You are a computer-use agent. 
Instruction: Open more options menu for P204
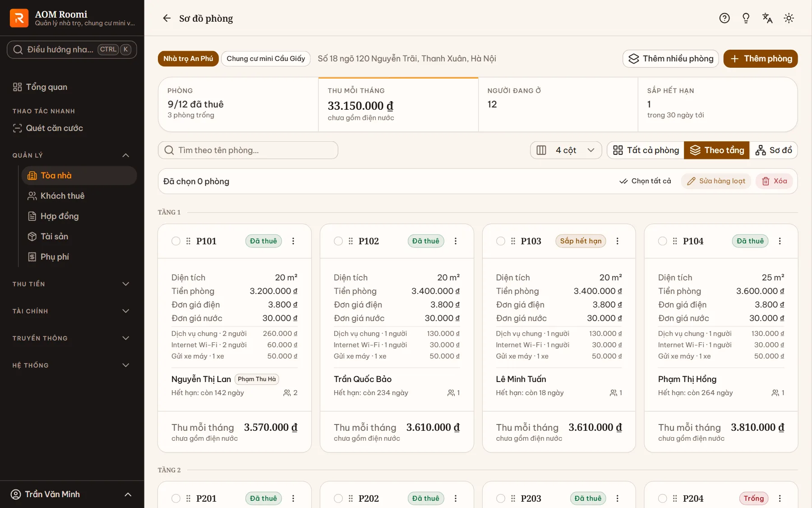point(780,499)
